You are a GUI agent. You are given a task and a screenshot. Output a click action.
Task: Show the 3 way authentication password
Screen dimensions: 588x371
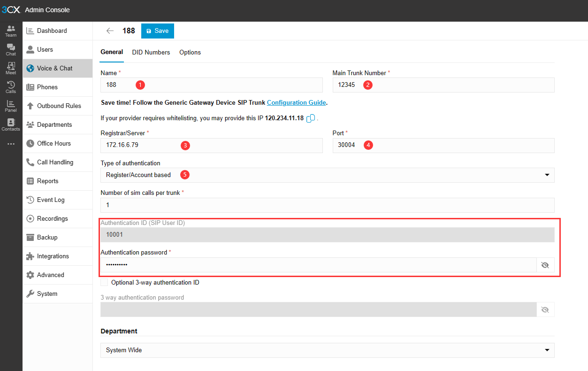(545, 309)
